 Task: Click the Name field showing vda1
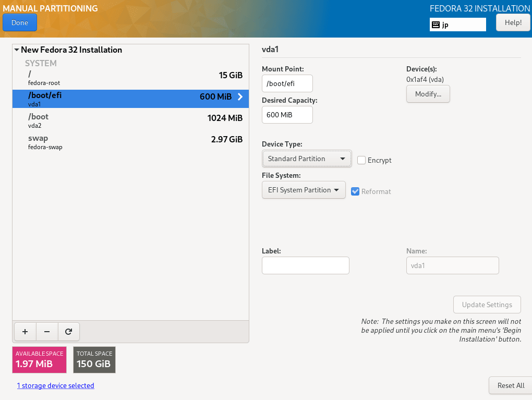[453, 265]
